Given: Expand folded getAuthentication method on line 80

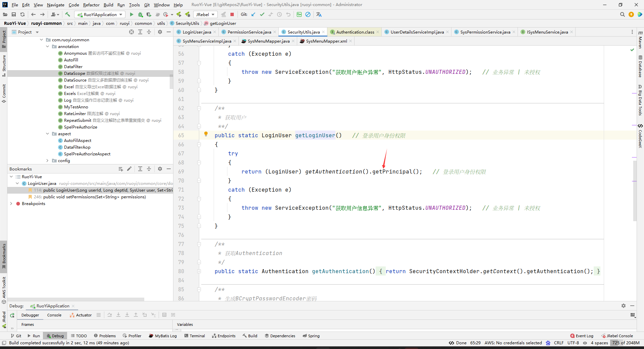Looking at the screenshot, I should point(199,271).
